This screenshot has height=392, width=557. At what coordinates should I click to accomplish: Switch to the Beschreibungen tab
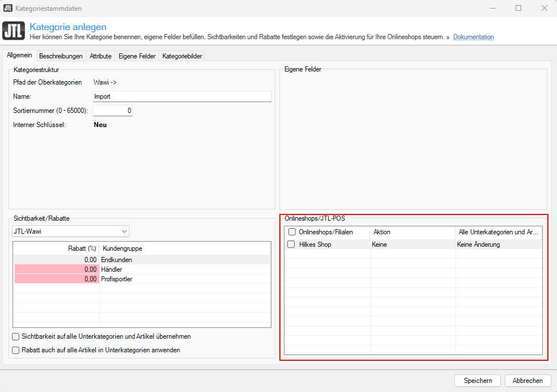[x=61, y=56]
